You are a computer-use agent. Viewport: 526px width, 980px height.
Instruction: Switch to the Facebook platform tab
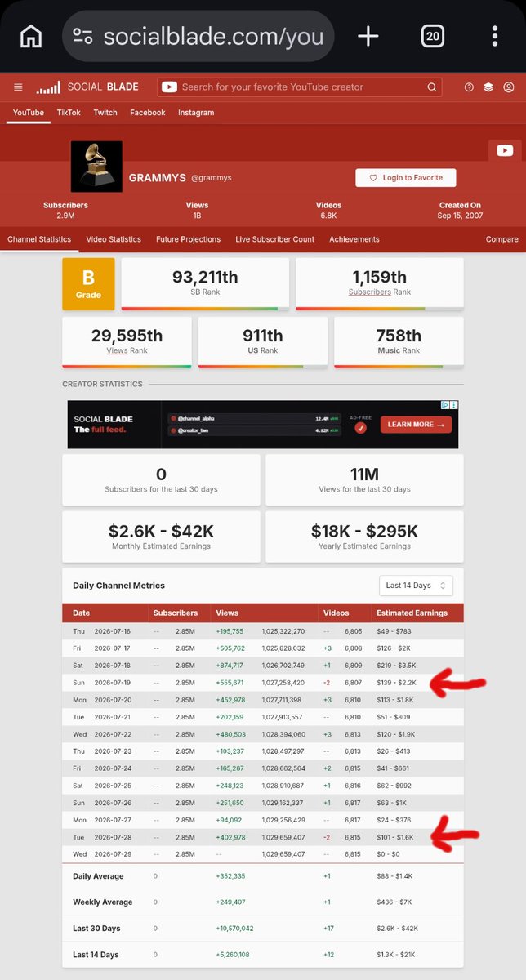click(x=148, y=113)
